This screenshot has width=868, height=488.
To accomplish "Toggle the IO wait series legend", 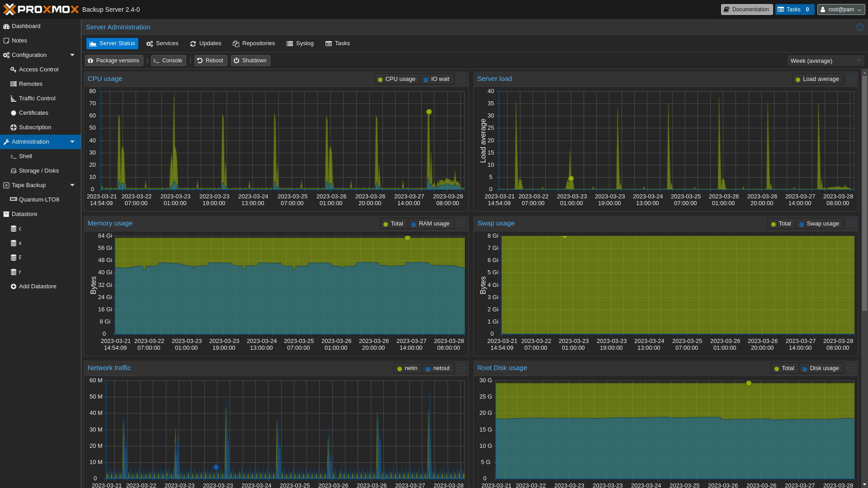I will pos(437,79).
